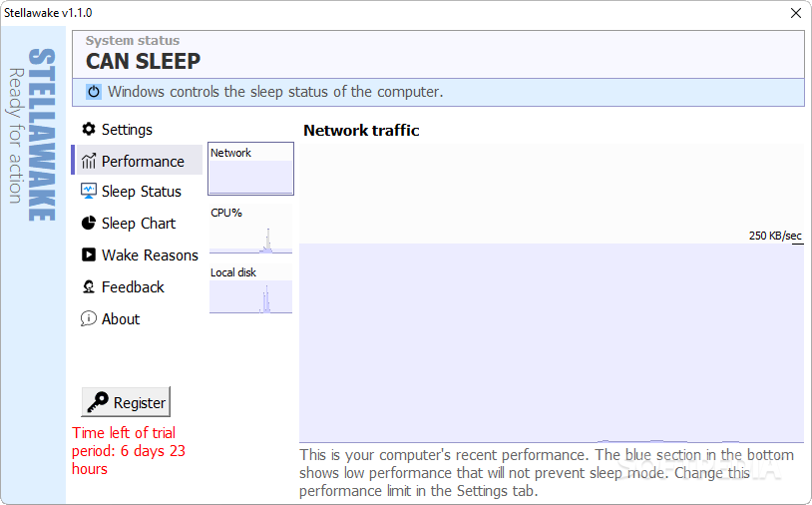Screen dimensions: 812x505
Task: Click the key icon on Register button
Action: point(98,402)
